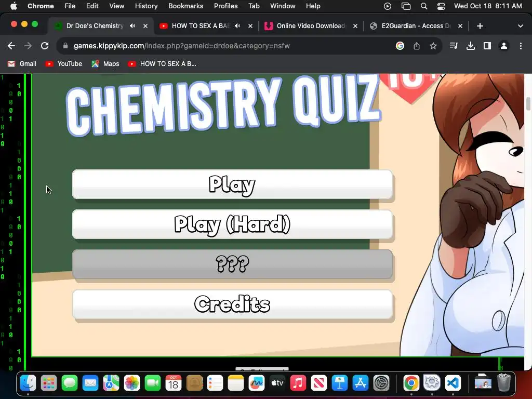Open Visual Studio Code from the Dock

[453, 383]
